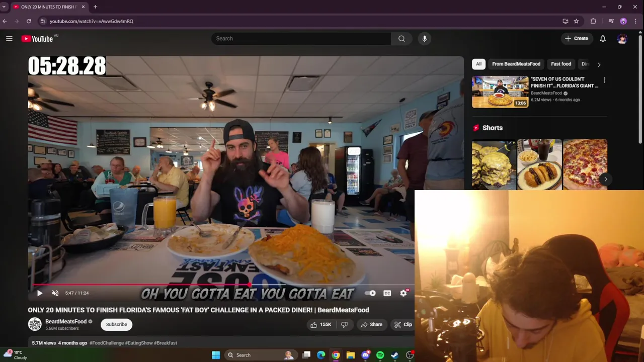
Task: Unmute the video with the speaker icon
Action: (55, 293)
